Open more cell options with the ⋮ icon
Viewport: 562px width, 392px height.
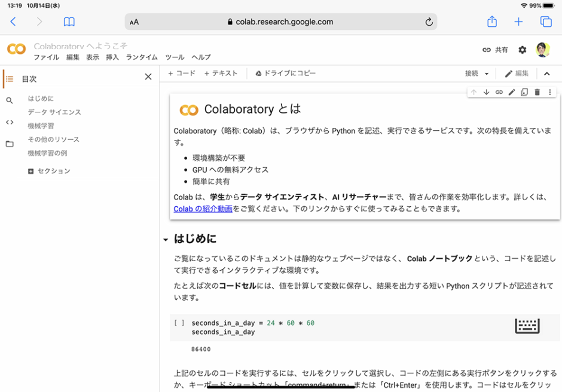coord(551,92)
